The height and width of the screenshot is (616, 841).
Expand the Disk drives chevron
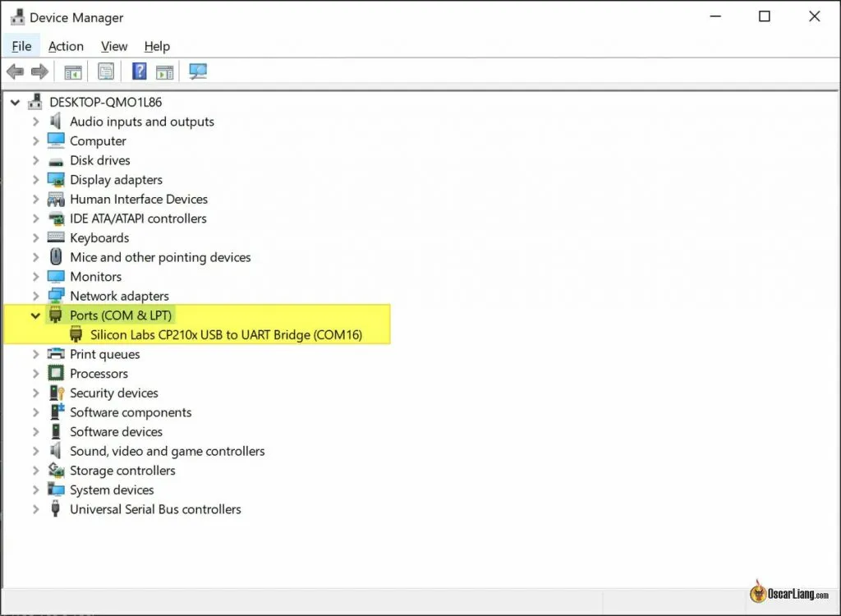click(36, 160)
